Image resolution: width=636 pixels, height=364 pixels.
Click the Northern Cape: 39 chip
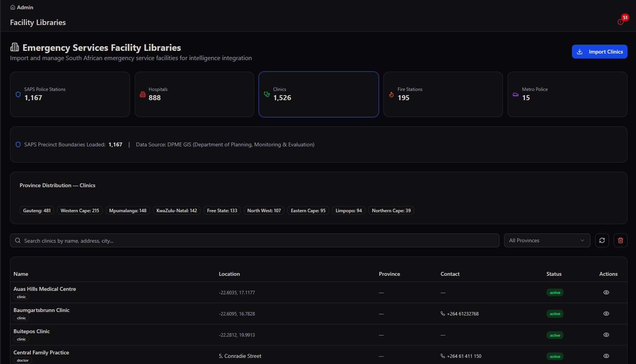point(391,211)
